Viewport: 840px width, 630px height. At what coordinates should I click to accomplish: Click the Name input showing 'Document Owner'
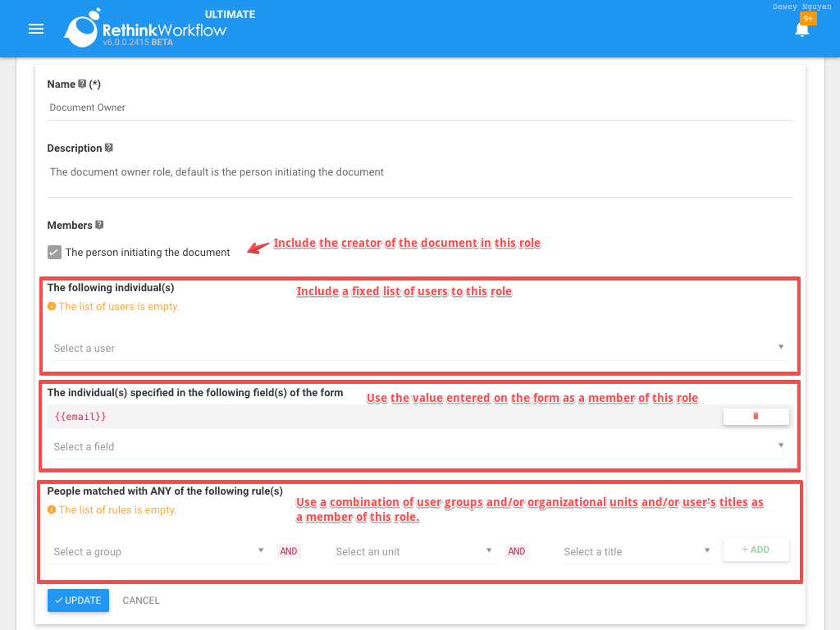419,107
